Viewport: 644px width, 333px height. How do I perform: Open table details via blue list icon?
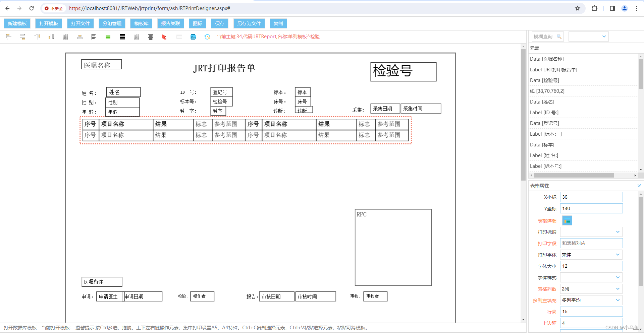567,221
